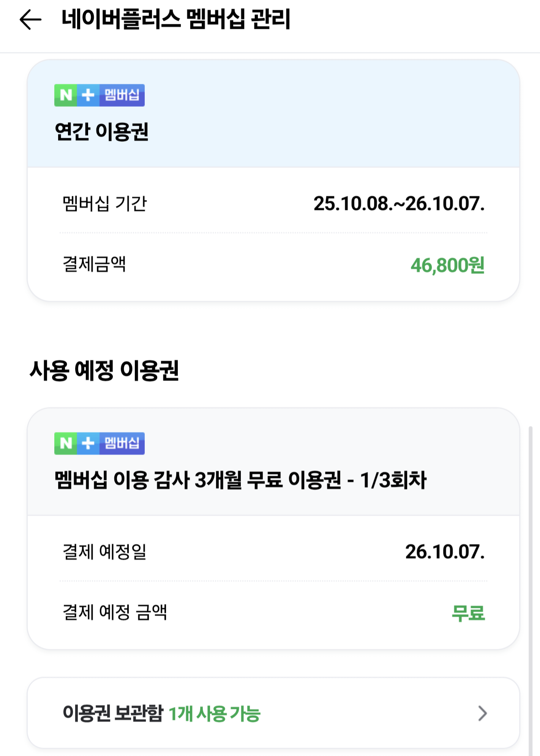Viewport: 540px width, 756px height.
Task: Select the 이용권 보관함 row
Action: click(273, 713)
